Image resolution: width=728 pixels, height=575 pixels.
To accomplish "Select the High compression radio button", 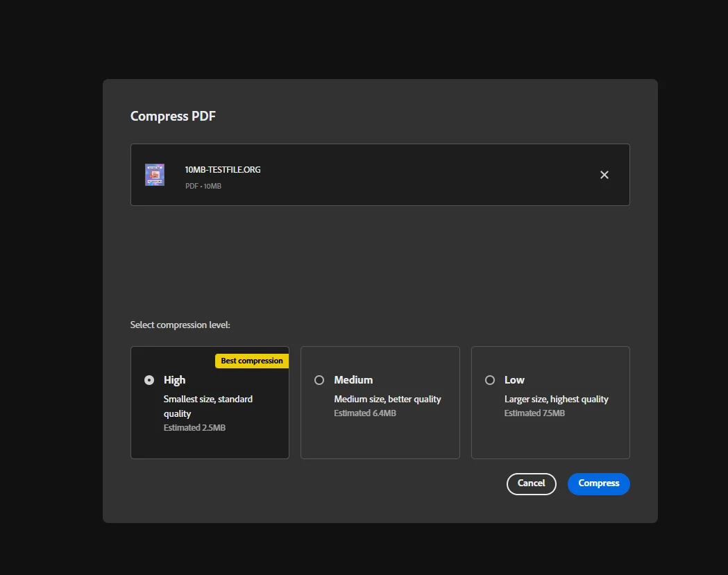I will (x=149, y=380).
